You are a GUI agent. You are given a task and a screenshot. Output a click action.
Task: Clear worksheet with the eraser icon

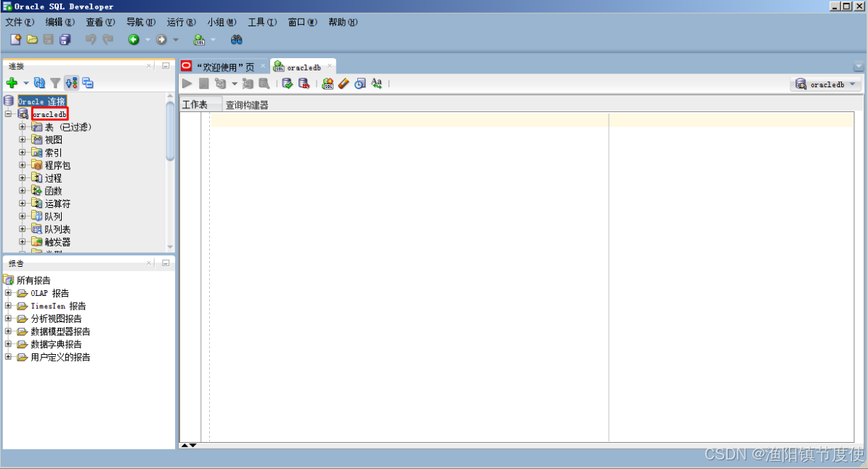344,83
